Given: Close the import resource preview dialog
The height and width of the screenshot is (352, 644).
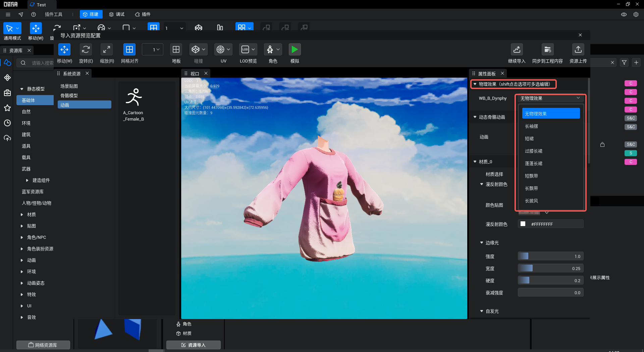Looking at the screenshot, I should tap(580, 35).
